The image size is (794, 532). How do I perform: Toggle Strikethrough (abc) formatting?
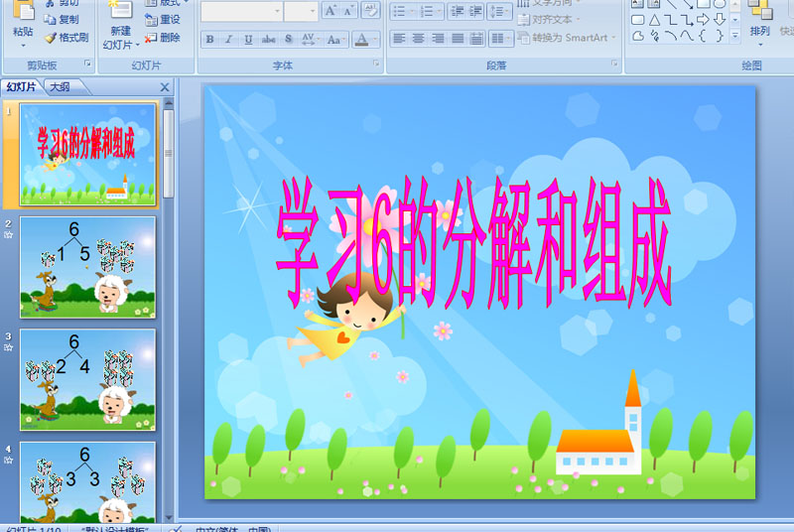268,39
